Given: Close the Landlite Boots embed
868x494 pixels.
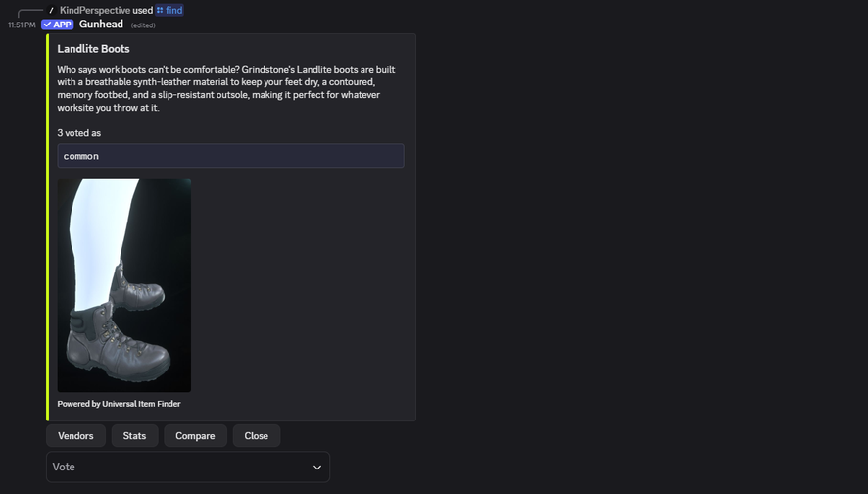Looking at the screenshot, I should (x=257, y=436).
